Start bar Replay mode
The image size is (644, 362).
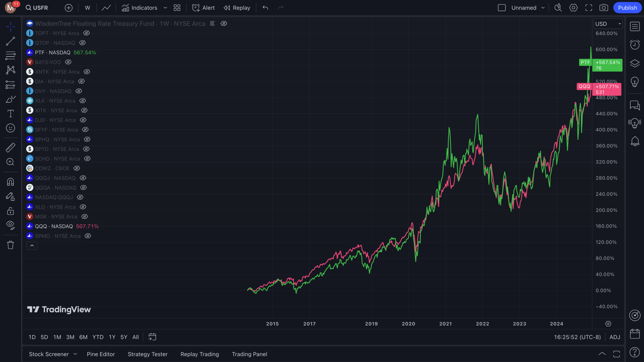237,8
